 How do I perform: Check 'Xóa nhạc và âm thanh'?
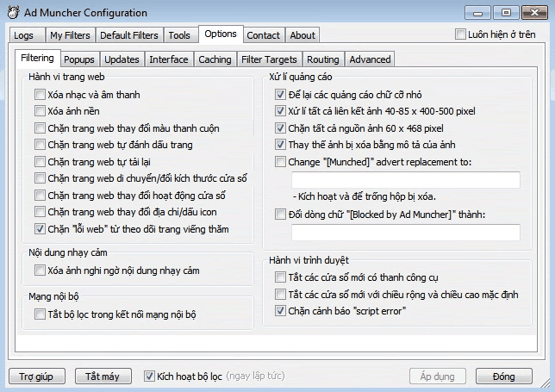(40, 95)
